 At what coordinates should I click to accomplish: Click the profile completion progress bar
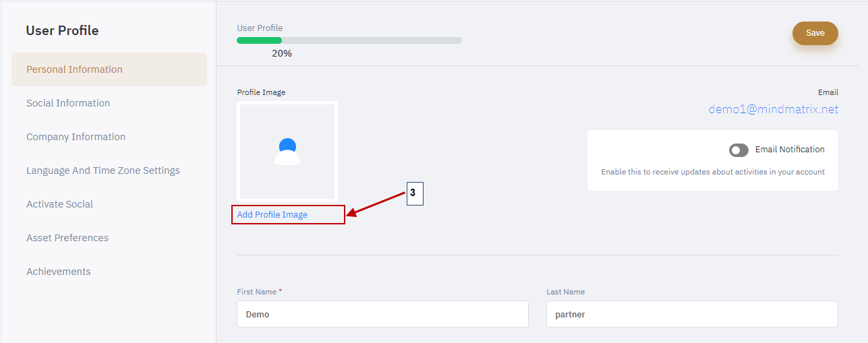349,40
